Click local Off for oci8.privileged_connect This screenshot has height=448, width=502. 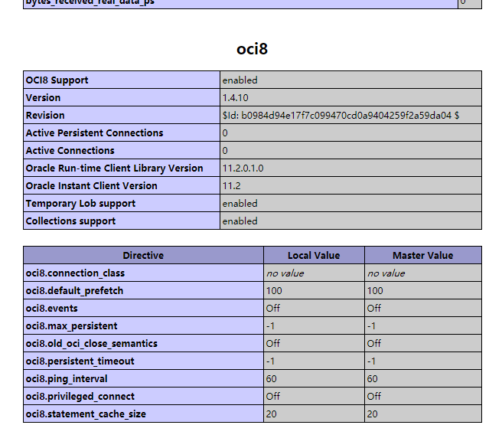point(272,397)
